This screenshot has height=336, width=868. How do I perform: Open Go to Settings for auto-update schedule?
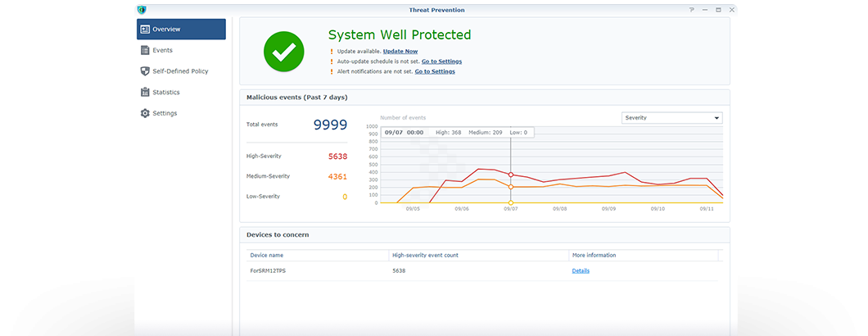point(441,61)
